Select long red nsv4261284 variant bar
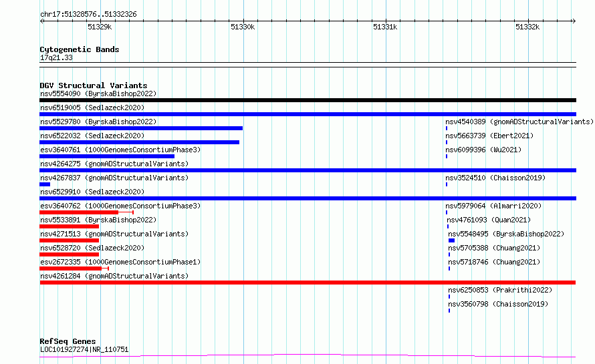This screenshot has width=595, height=364. (x=308, y=283)
